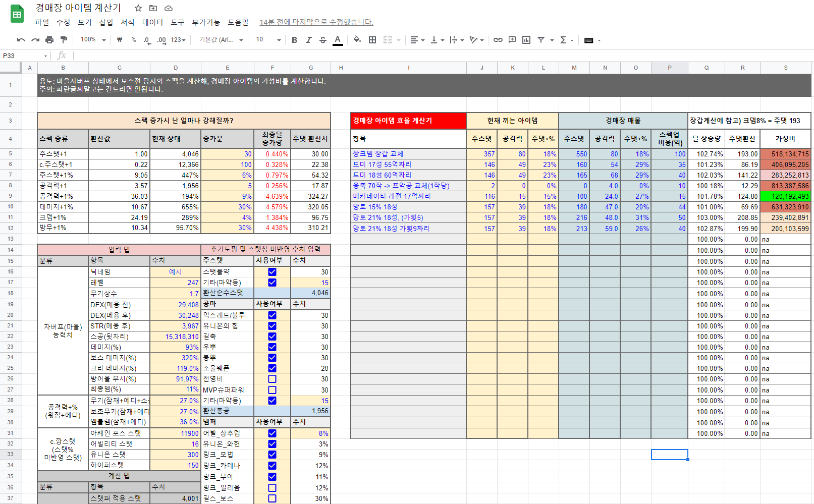Image resolution: width=814 pixels, height=504 pixels.
Task: Open the fill color picker
Action: (357, 40)
